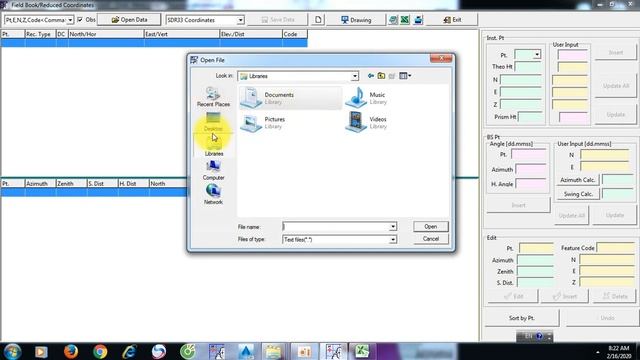
Task: Open Computer in the Open File sidebar
Action: (x=213, y=170)
